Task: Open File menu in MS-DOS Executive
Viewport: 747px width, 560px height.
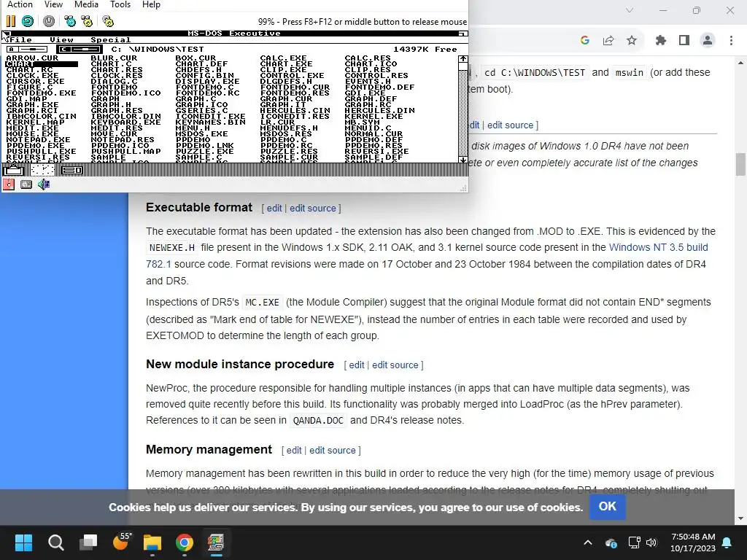Action: [21, 40]
